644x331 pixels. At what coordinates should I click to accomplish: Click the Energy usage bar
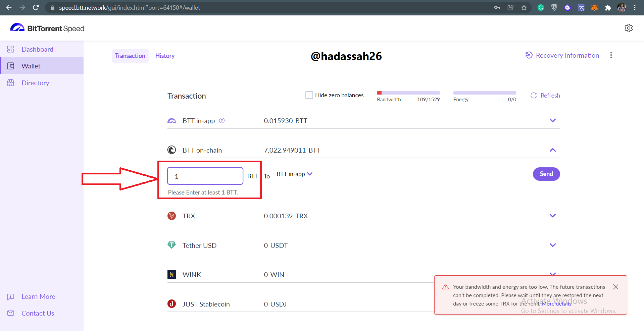[x=485, y=93]
